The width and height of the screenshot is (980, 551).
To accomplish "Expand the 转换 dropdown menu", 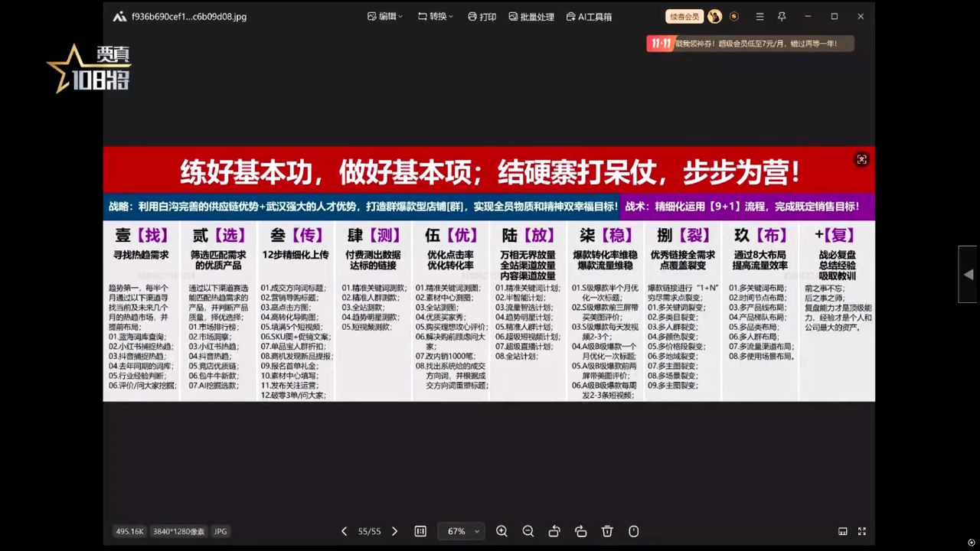I will [x=435, y=16].
